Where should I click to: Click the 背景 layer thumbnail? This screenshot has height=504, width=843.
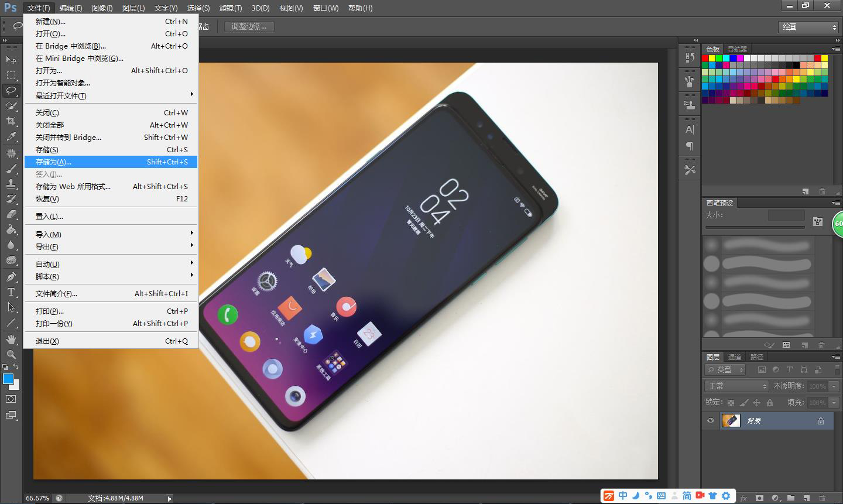[731, 420]
